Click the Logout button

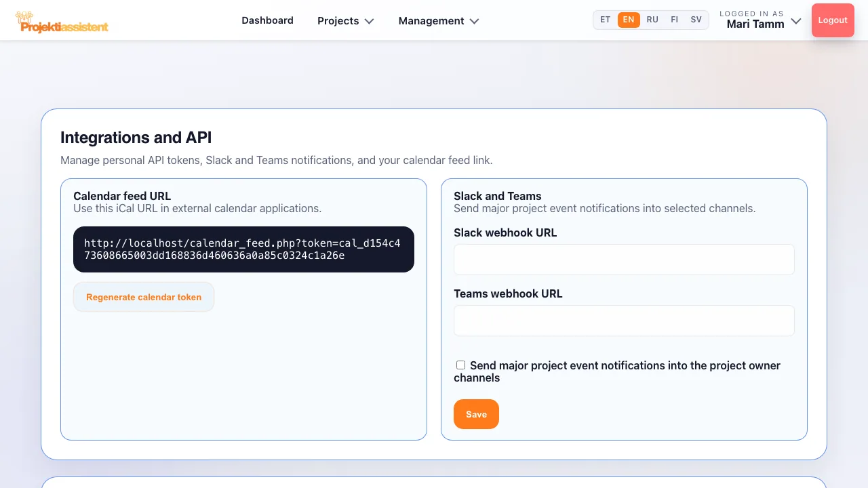click(833, 20)
